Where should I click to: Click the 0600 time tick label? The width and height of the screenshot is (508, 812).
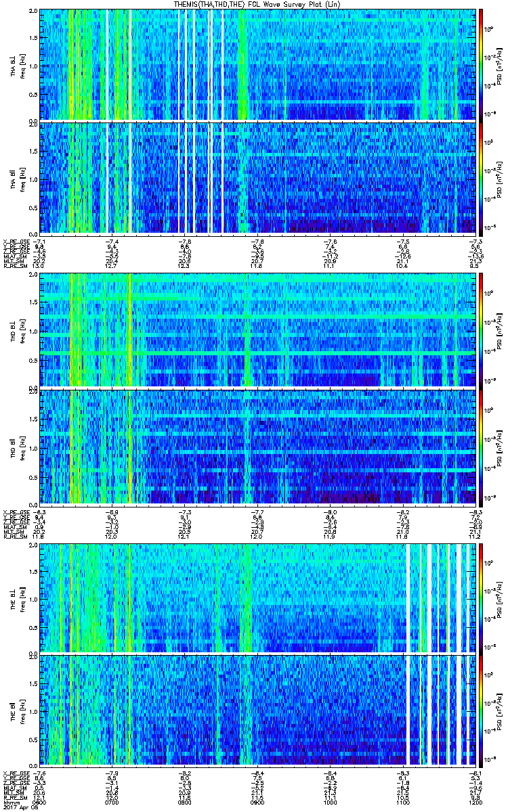pos(41,802)
